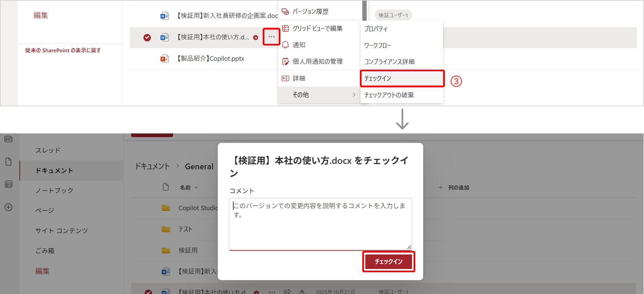Click the page icon in left rail
Viewport: 644px width, 294px height.
(x=8, y=162)
